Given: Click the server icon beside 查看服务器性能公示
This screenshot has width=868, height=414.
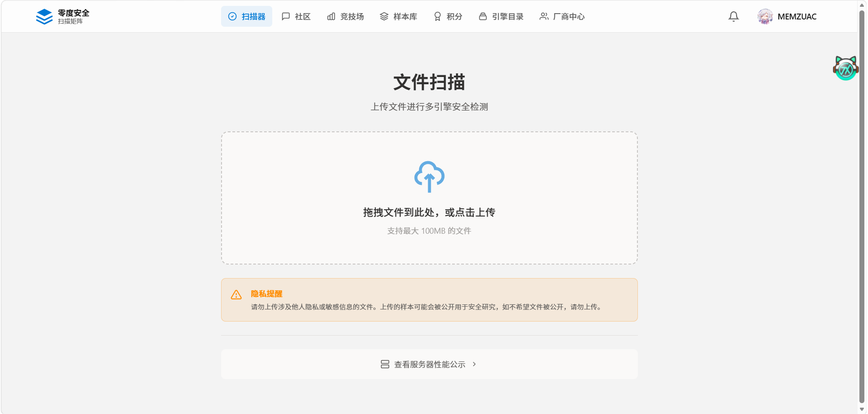Looking at the screenshot, I should tap(385, 364).
